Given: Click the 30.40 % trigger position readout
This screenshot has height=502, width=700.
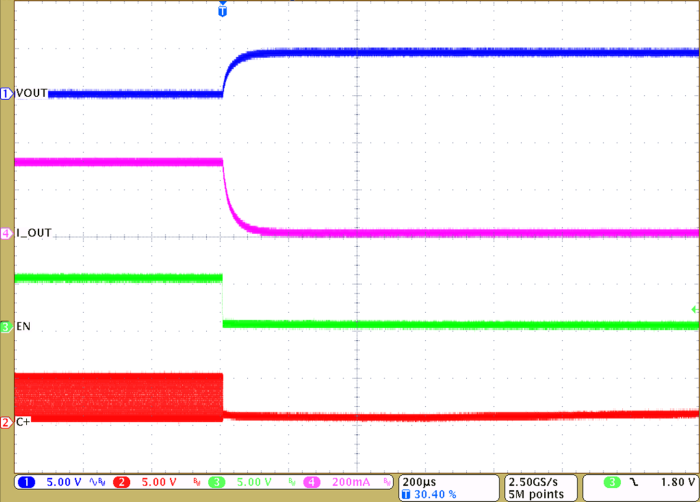Looking at the screenshot, I should [431, 494].
